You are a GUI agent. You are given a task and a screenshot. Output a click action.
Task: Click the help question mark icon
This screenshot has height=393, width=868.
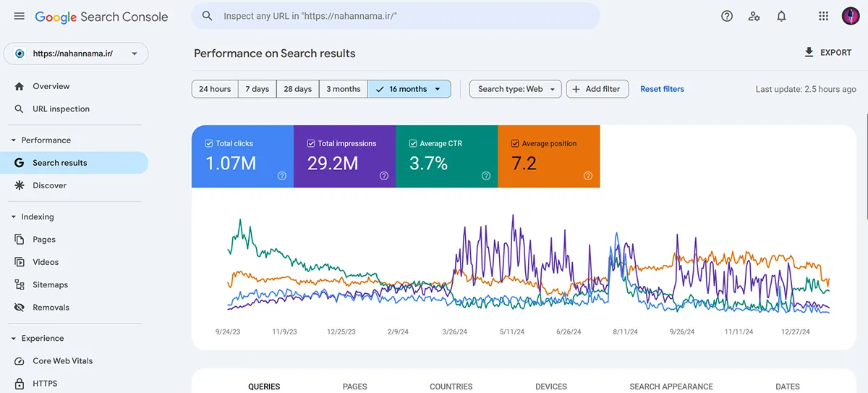pos(727,16)
